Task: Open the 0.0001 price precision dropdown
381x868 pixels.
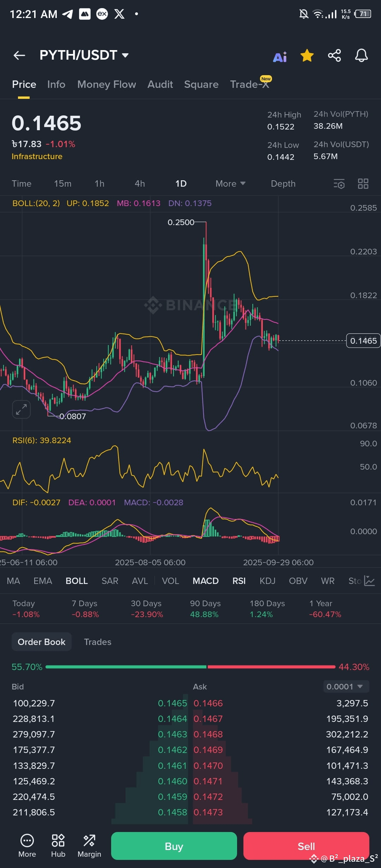Action: point(346,687)
